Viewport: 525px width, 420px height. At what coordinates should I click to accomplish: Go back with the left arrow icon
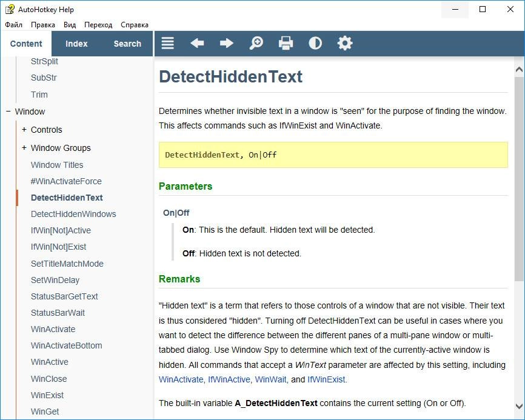197,43
